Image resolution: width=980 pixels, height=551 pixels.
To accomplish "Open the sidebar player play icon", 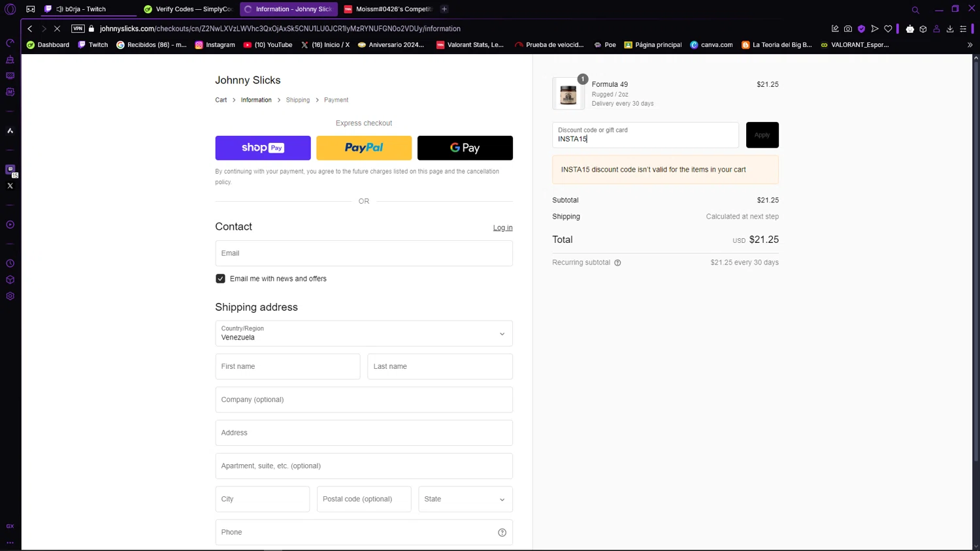I will pos(10,225).
